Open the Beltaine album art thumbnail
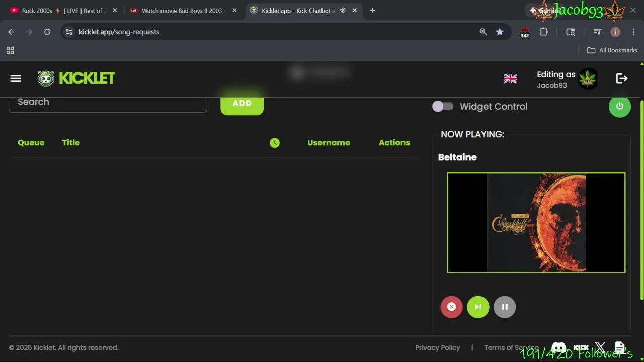The image size is (644, 362). point(536,223)
